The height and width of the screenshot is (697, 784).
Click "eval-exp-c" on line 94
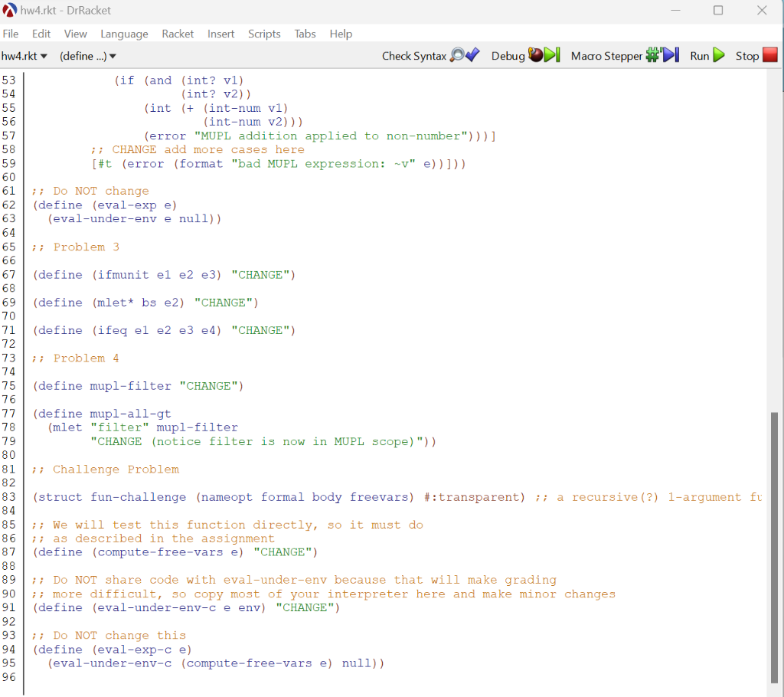coord(134,650)
